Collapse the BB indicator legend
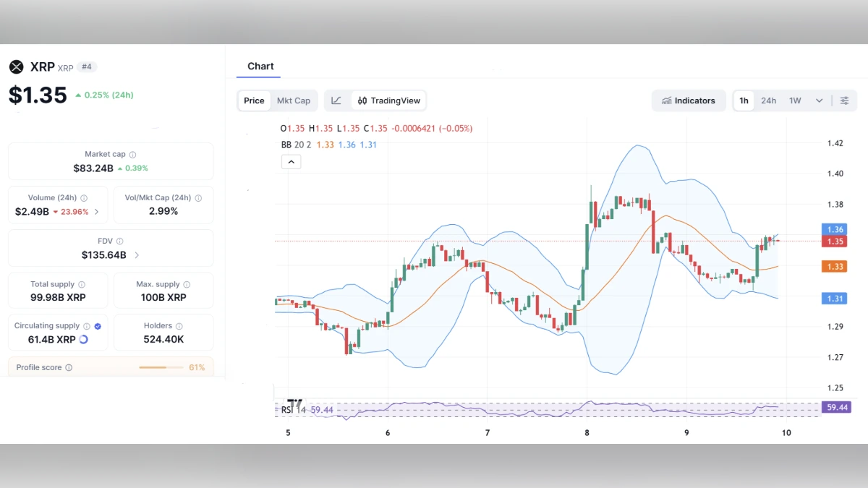 (291, 161)
